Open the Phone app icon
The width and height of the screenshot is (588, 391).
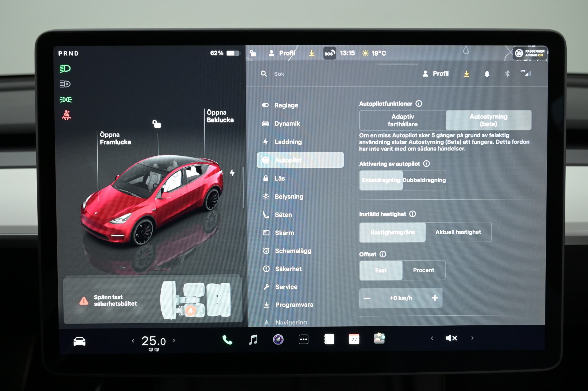(227, 340)
